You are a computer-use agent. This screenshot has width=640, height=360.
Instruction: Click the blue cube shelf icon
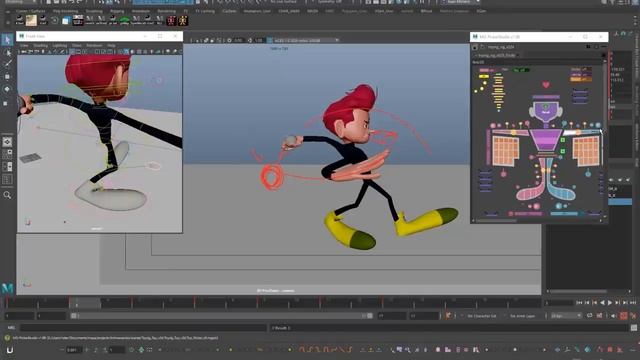pos(66,20)
